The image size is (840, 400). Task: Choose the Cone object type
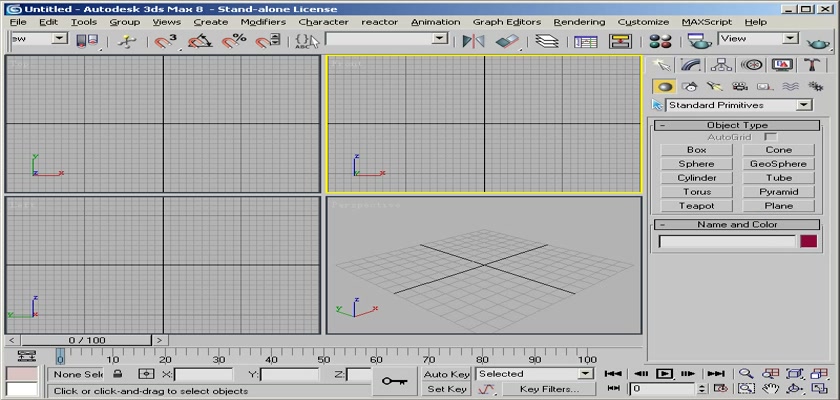[778, 150]
